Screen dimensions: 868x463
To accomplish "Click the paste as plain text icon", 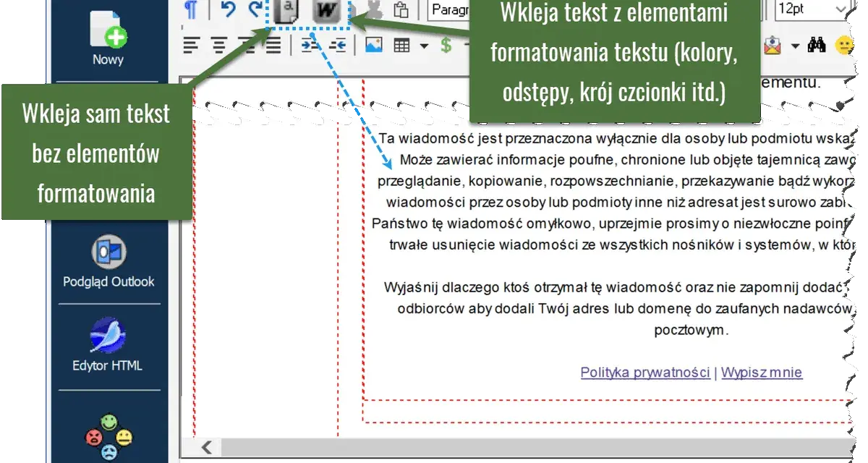I will point(287,10).
